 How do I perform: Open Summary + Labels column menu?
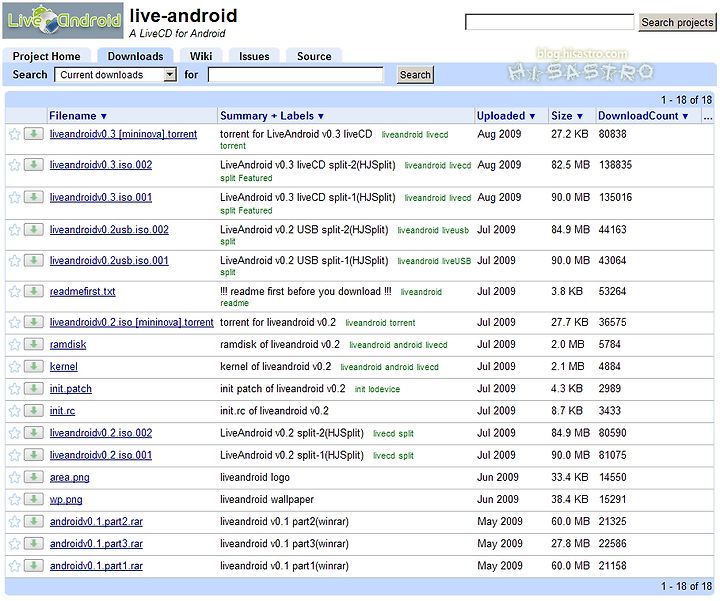coord(272,116)
